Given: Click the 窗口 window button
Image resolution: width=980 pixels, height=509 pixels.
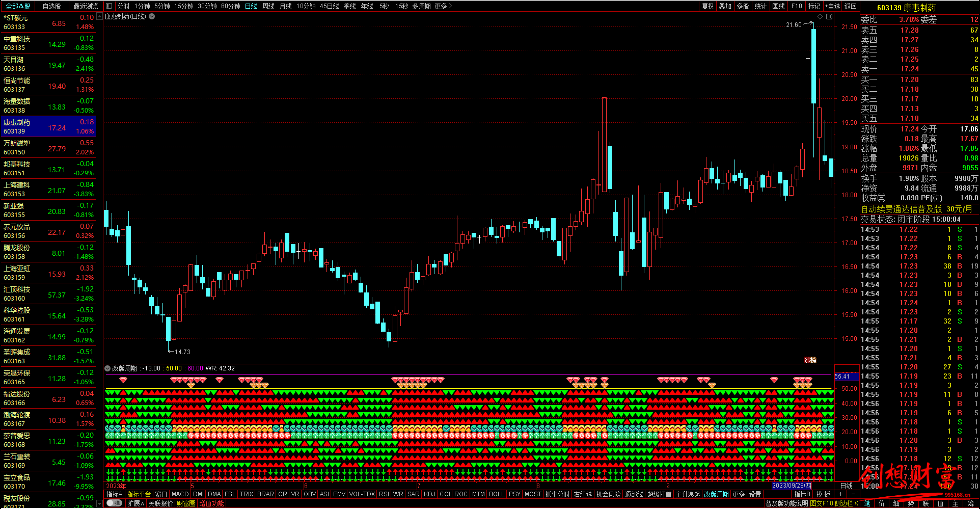Looking at the screenshot, I should (x=161, y=494).
